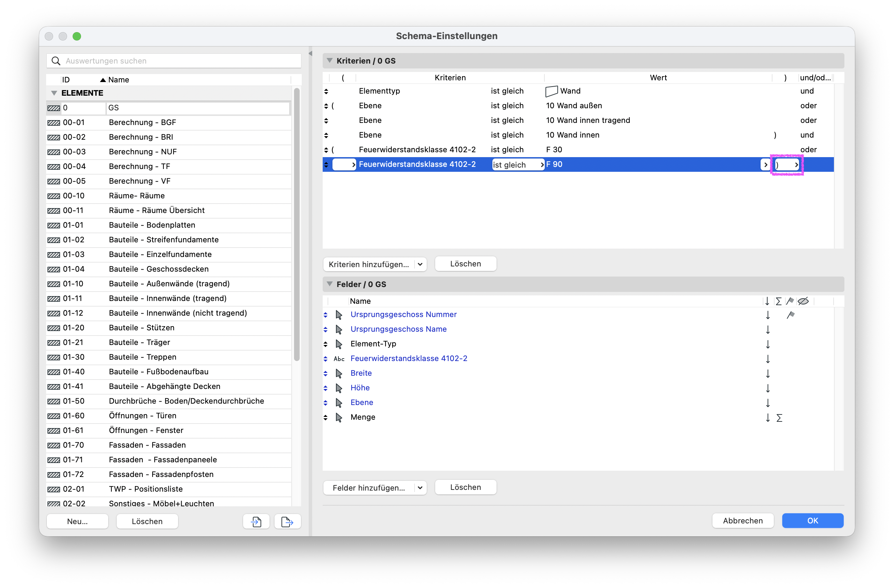The image size is (894, 588).
Task: Click the Wand element type icon
Action: [x=551, y=91]
